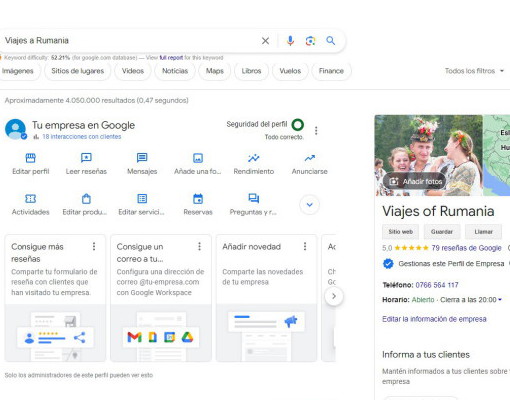Image resolution: width=510 pixels, height=400 pixels.
Task: Clear the search box with the X icon
Action: tap(265, 41)
